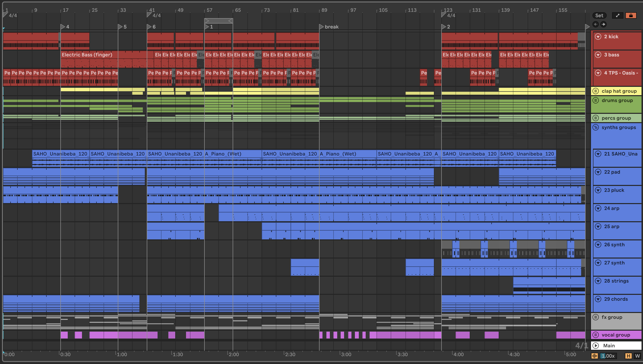The image size is (643, 364).
Task: Jump to next locator arrow
Action: click(x=603, y=24)
